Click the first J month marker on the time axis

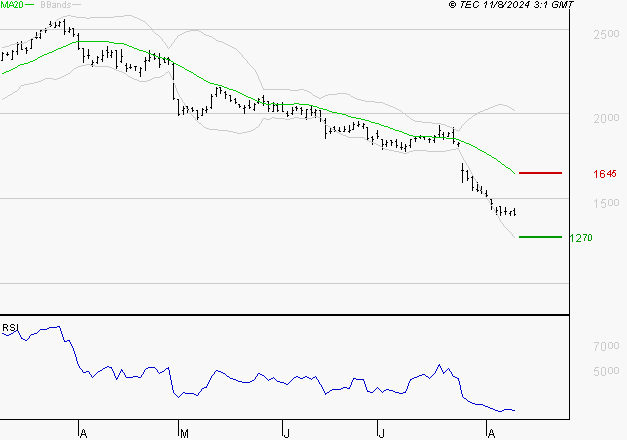[286, 434]
